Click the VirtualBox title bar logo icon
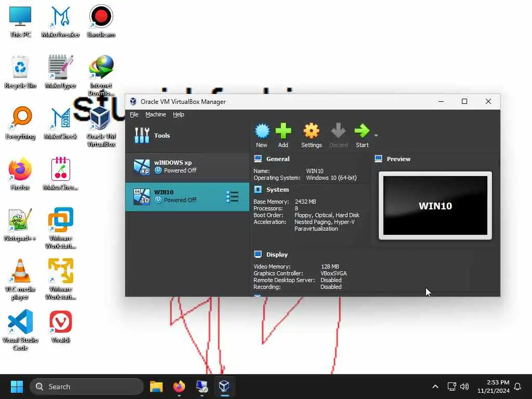This screenshot has height=399, width=532. point(133,101)
